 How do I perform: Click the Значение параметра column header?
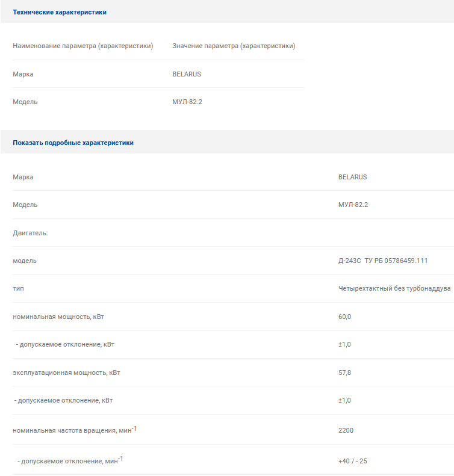234,46
